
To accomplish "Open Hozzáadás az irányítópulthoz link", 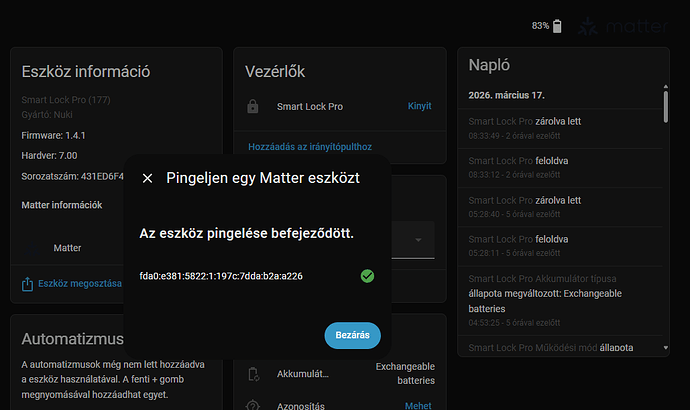I will point(309,146).
